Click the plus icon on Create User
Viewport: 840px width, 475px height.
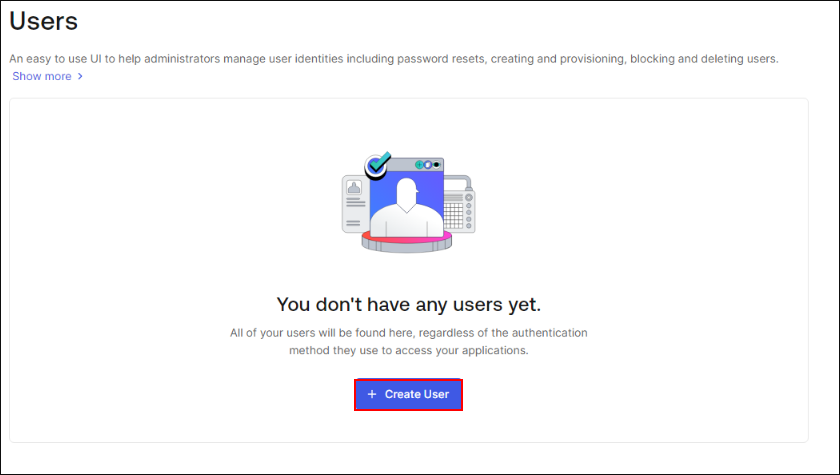[372, 394]
